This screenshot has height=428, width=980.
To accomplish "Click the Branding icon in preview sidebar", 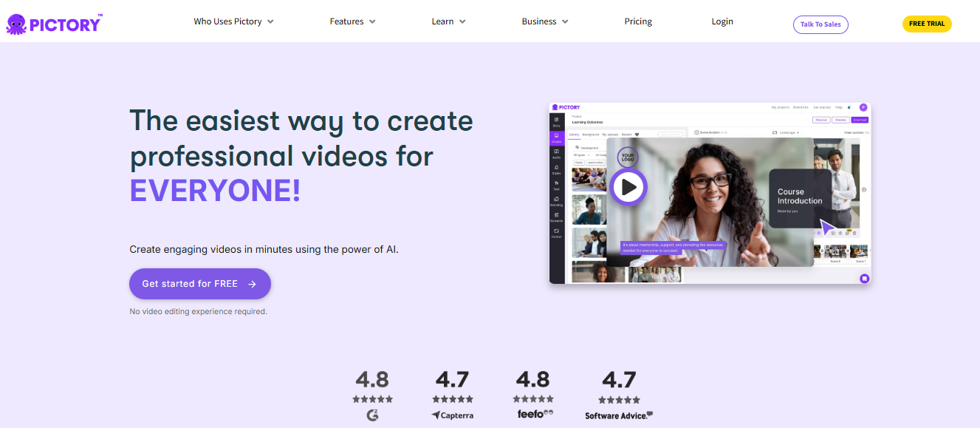I will [556, 201].
